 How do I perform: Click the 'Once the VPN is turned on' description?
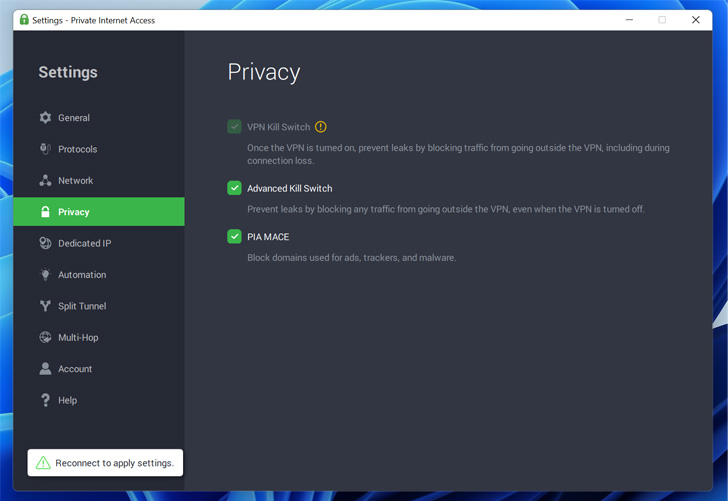pos(458,154)
